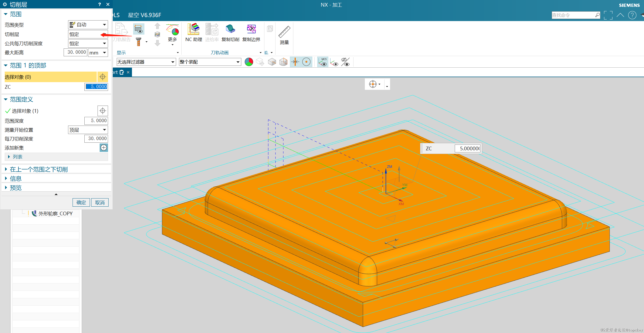The width and height of the screenshot is (644, 333).
Task: Click the dialog collapse up-arrow
Action: pyautogui.click(x=56, y=194)
